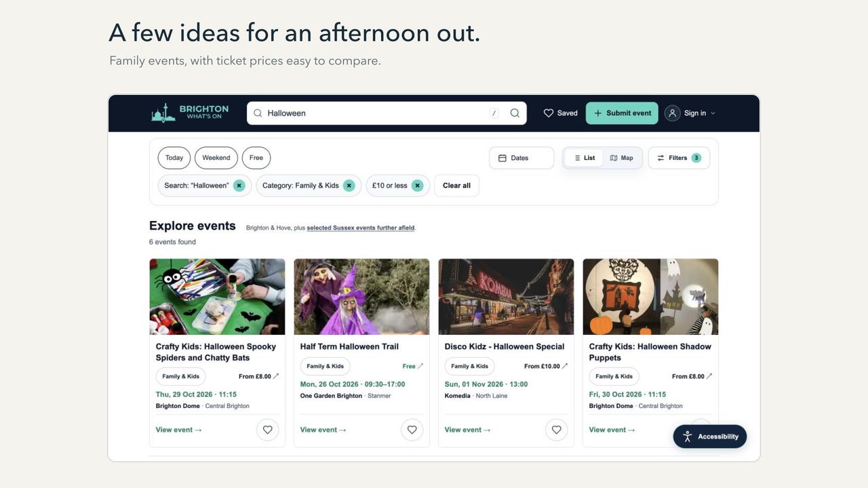
Task: Toggle the Weekend quick filter
Action: (x=216, y=158)
